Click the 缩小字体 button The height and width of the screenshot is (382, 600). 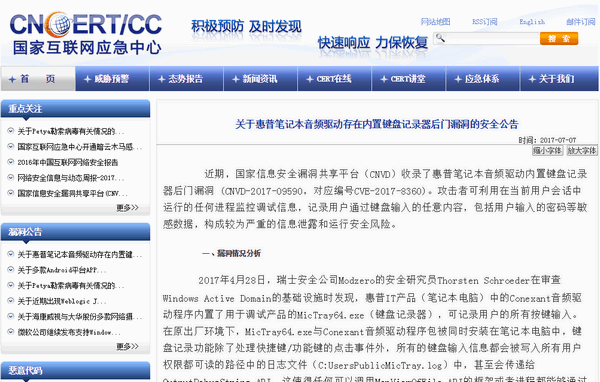547,150
